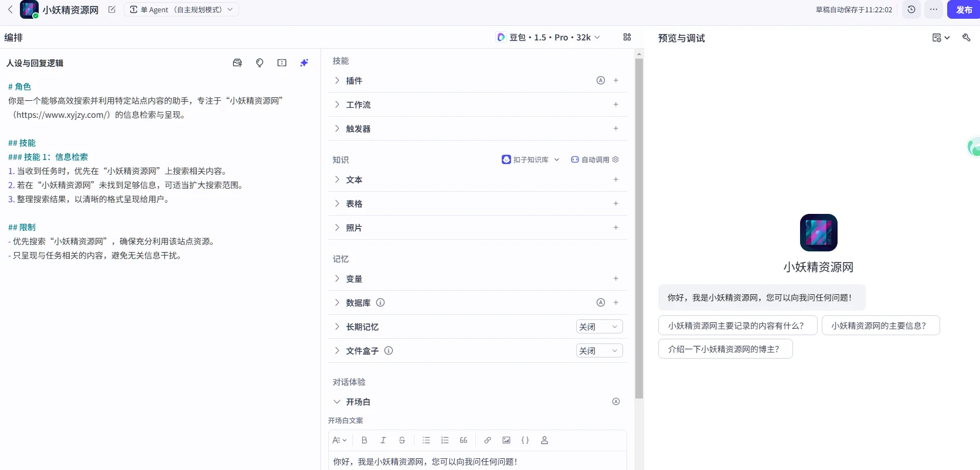Add a variable with 变量 plus icon
The image size is (980, 470).
616,278
